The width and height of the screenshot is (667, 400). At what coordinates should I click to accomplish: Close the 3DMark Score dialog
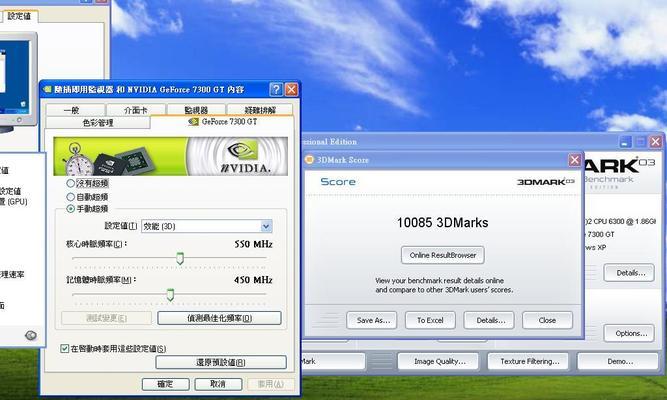575,160
